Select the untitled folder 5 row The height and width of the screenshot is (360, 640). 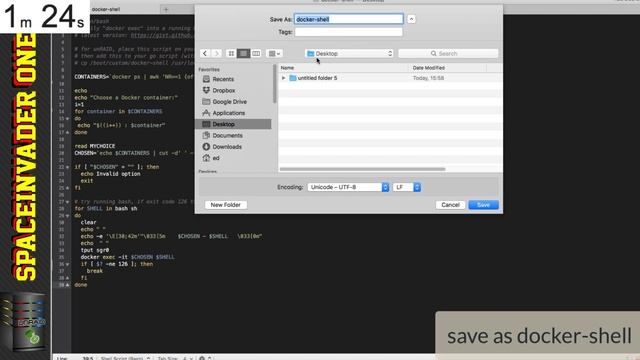pyautogui.click(x=390, y=78)
